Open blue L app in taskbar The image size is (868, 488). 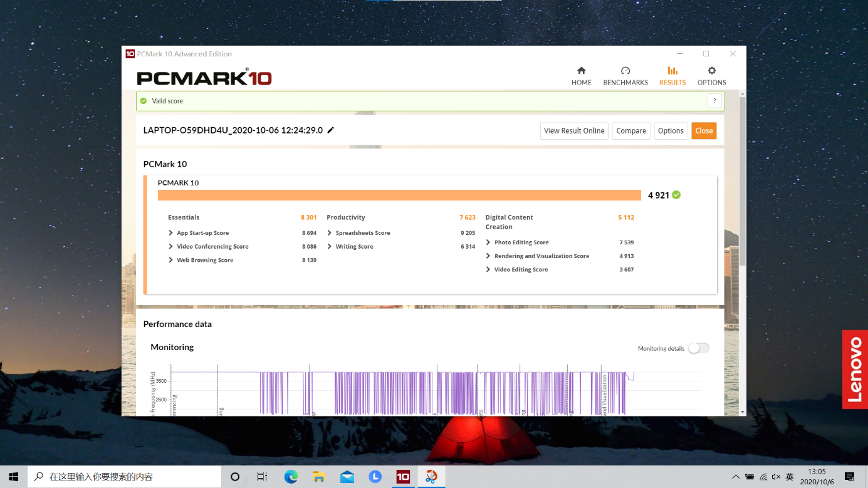coord(375,477)
